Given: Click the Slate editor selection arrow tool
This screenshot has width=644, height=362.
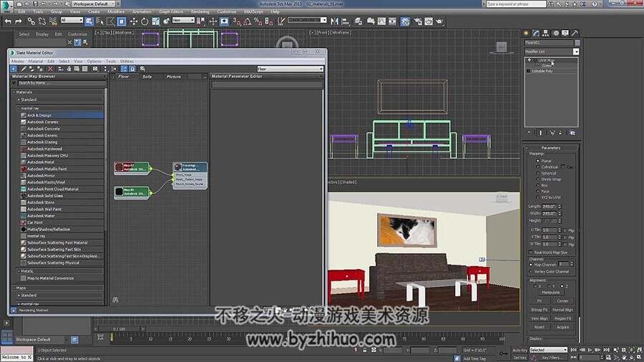Looking at the screenshot, I should coord(14,69).
